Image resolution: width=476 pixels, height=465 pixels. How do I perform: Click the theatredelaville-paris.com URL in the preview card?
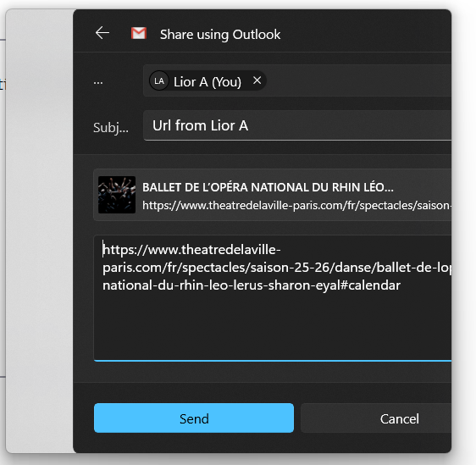[x=296, y=206]
